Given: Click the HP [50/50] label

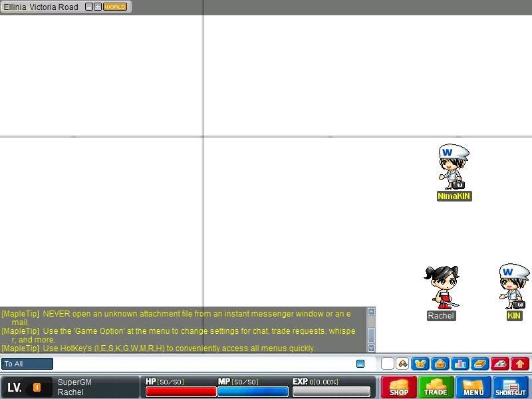Looking at the screenshot, I should point(165,382).
